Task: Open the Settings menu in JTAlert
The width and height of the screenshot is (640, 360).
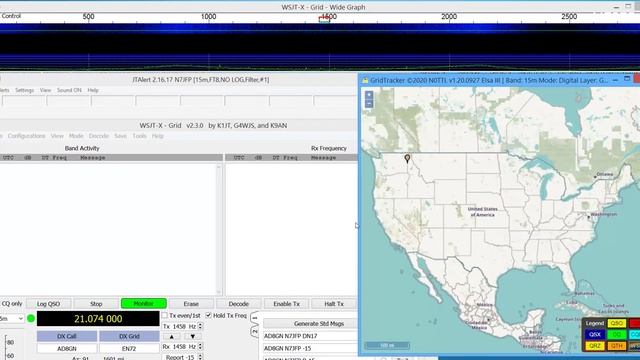Action: click(24, 90)
